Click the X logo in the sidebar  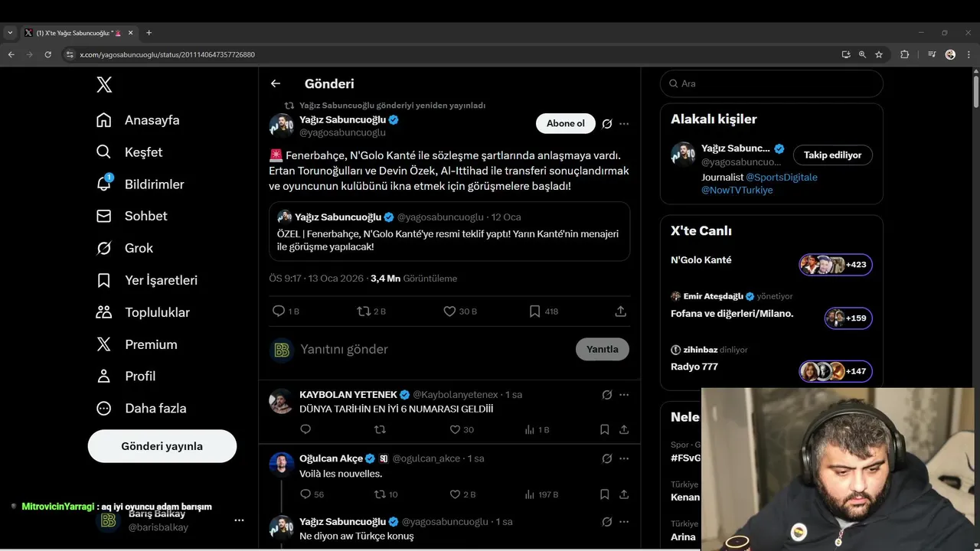[104, 84]
